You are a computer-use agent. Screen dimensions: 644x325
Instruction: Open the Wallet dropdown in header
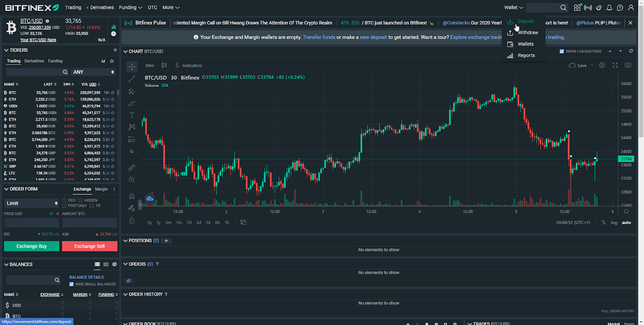pyautogui.click(x=514, y=8)
